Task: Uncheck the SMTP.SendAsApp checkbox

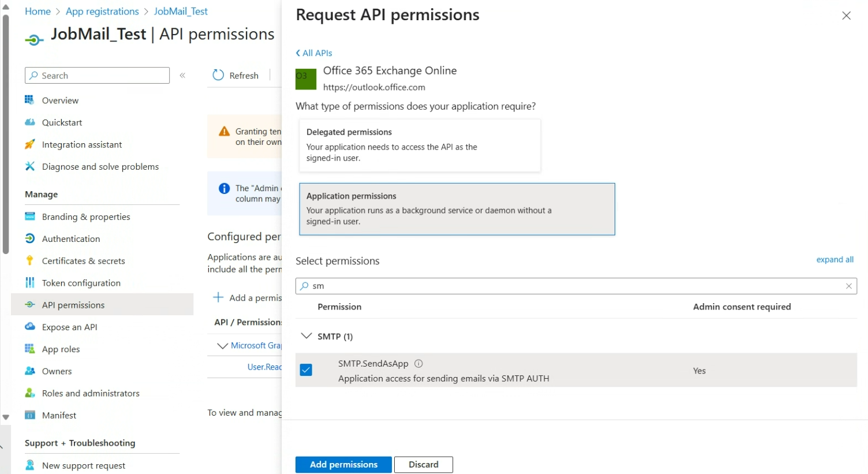Action: click(x=306, y=370)
